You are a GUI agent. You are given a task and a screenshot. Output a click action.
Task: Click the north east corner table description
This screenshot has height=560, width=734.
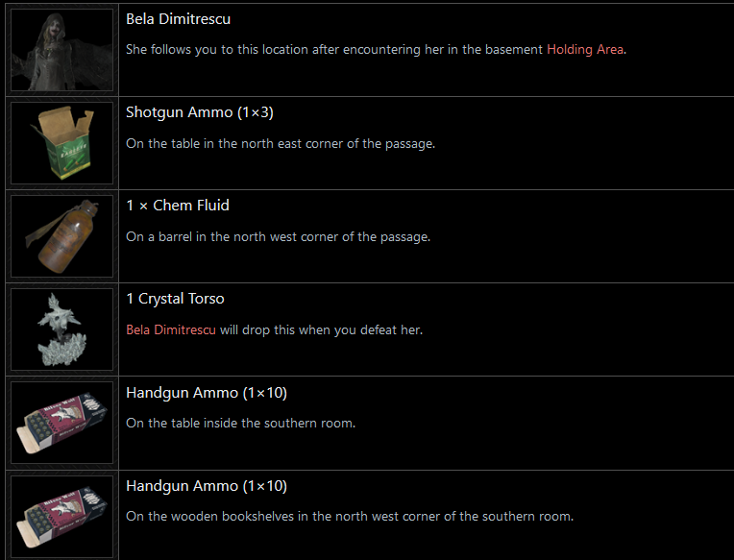pos(281,144)
